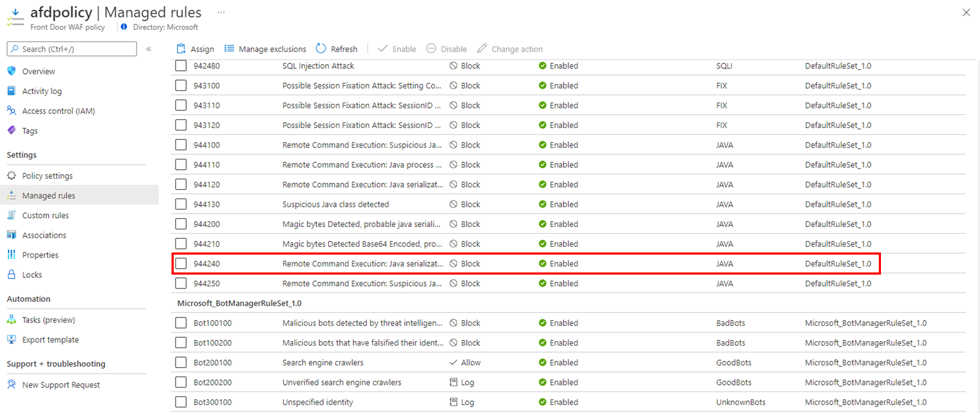The image size is (980, 413).
Task: Collapse the left navigation menu
Action: 149,49
